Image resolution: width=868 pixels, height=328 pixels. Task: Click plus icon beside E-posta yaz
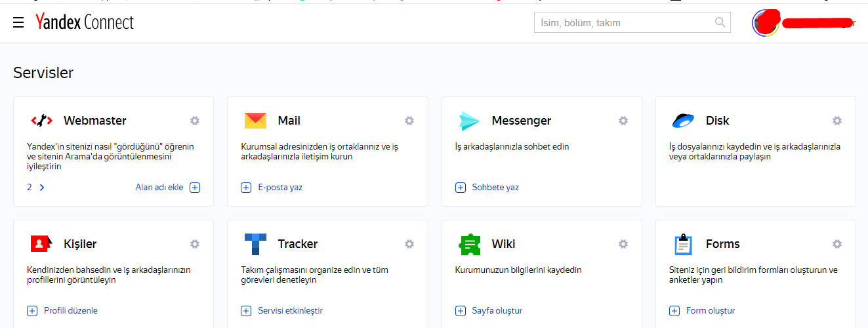(x=246, y=188)
